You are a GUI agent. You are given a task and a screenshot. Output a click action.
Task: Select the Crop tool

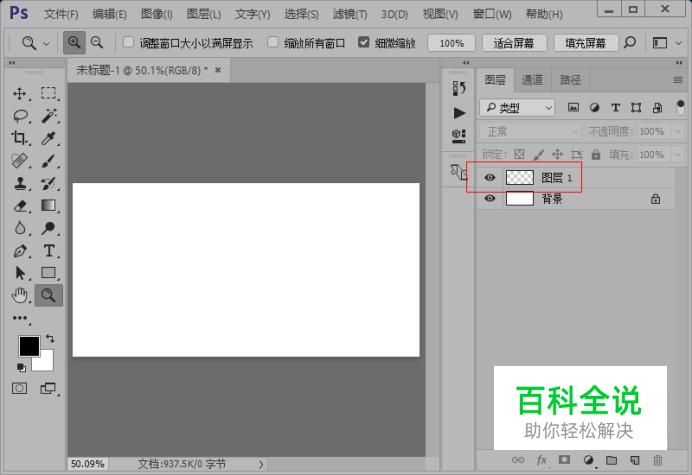[19, 138]
